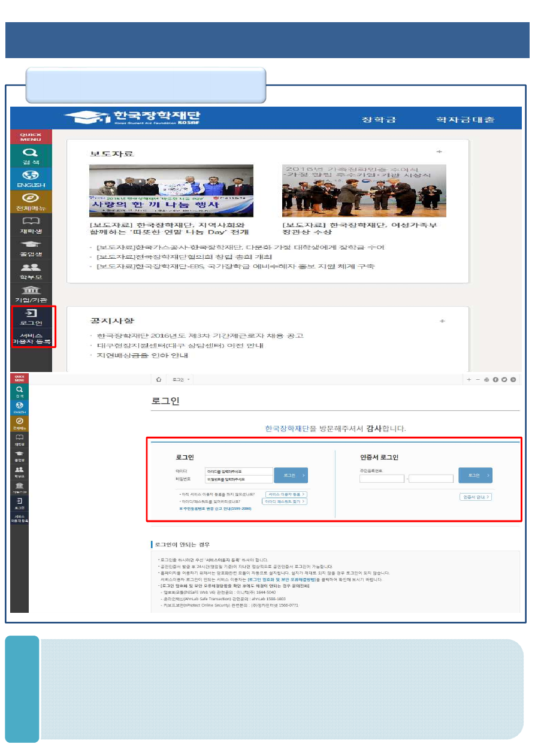Screen dimensions: 535x756
Task: Open the 학자금대출 top menu
Action: (x=465, y=120)
